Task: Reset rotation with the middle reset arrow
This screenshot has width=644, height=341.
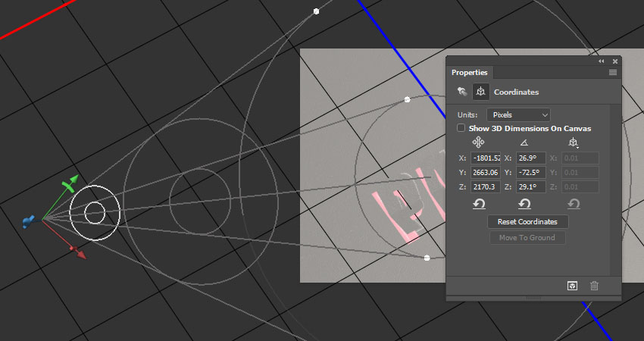Action: pos(524,204)
